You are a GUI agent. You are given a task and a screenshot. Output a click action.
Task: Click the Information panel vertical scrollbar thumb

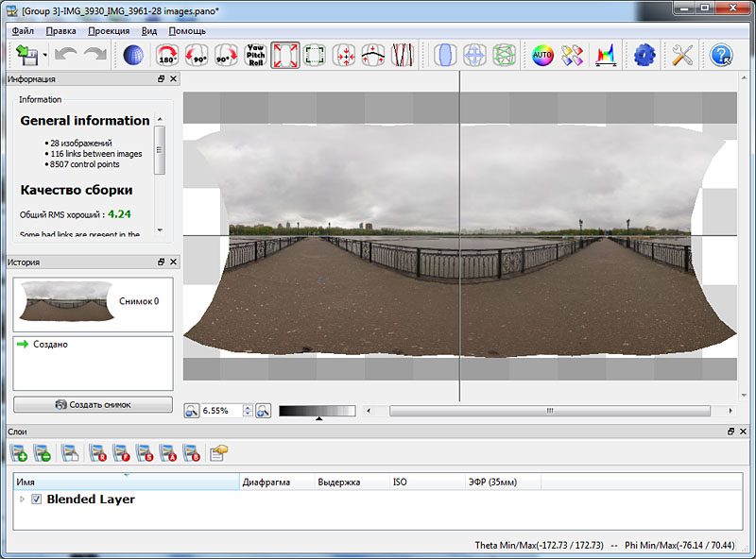coord(160,150)
